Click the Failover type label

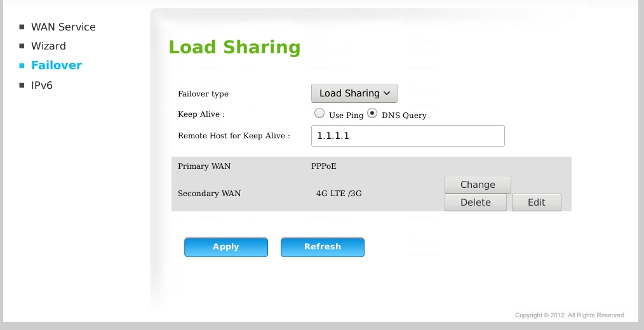coord(203,94)
